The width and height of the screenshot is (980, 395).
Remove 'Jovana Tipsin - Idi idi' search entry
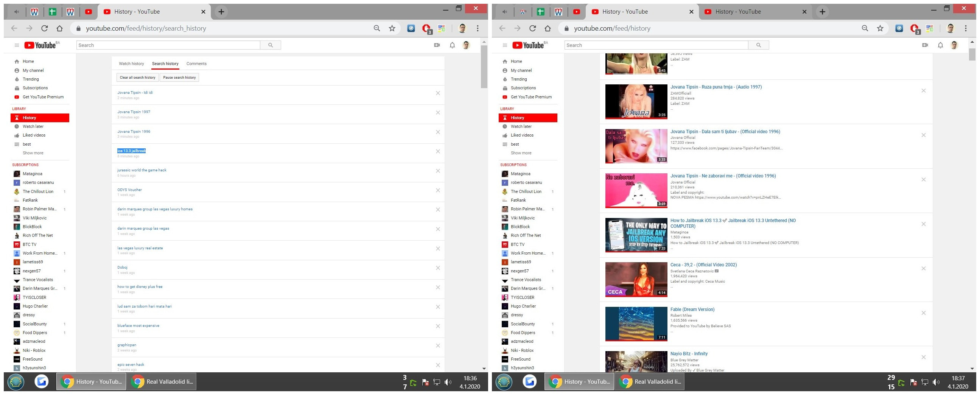438,93
